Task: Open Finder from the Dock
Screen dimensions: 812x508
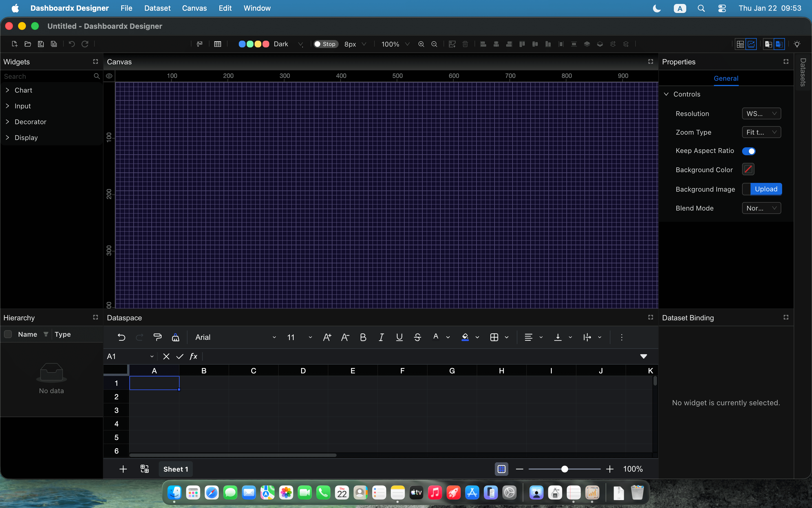Action: pos(175,493)
